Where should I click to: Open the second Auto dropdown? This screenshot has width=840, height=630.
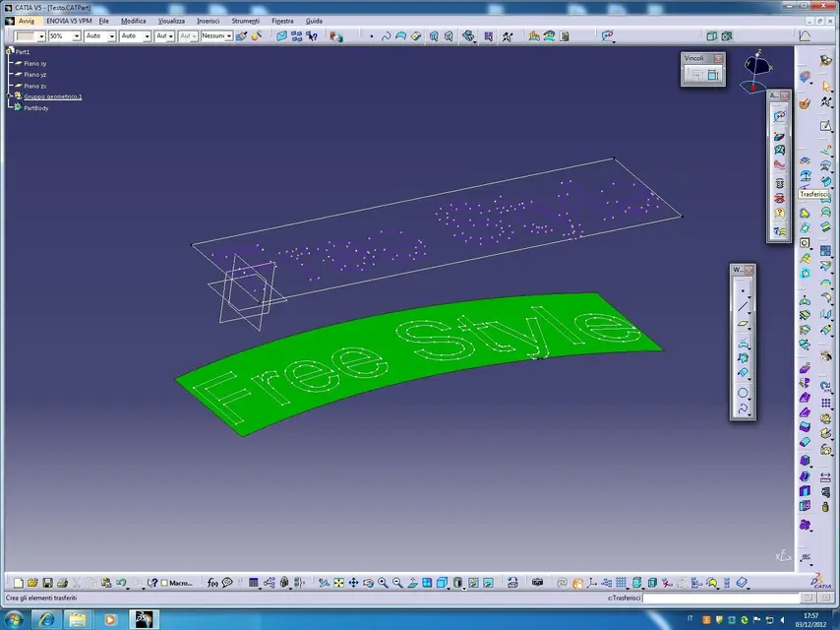coord(147,35)
